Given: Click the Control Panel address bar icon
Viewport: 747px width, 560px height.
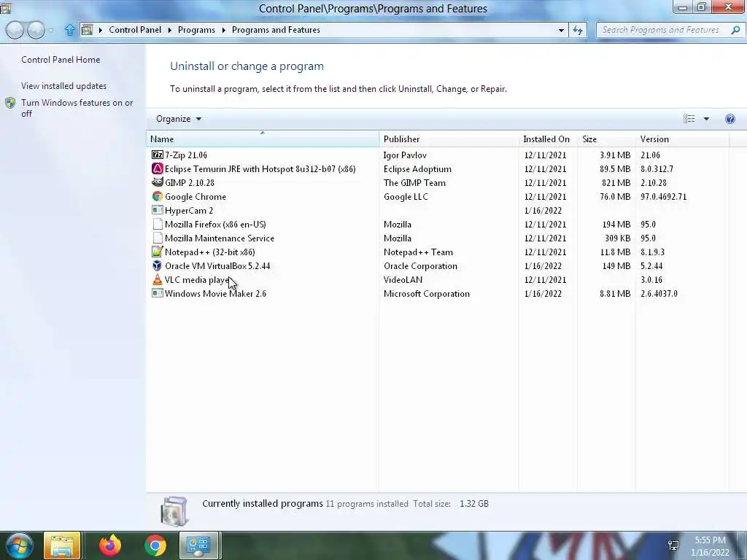Looking at the screenshot, I should [88, 30].
